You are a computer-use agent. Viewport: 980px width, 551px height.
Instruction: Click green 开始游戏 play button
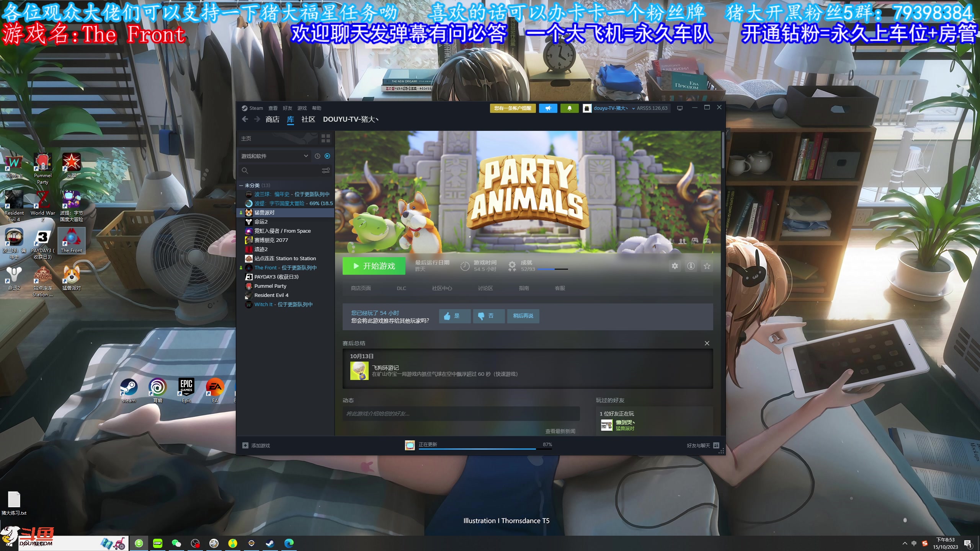click(x=374, y=266)
